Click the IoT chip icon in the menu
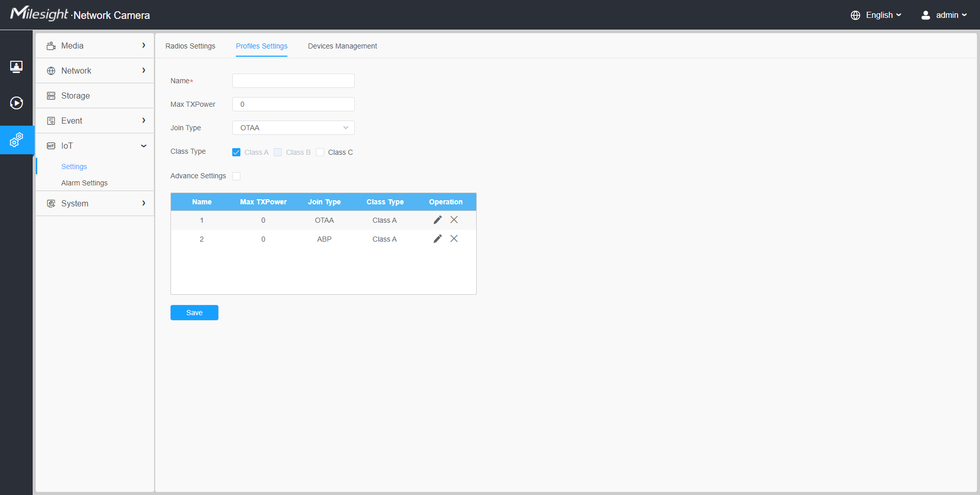Screen dimensions: 980x495 tap(51, 146)
